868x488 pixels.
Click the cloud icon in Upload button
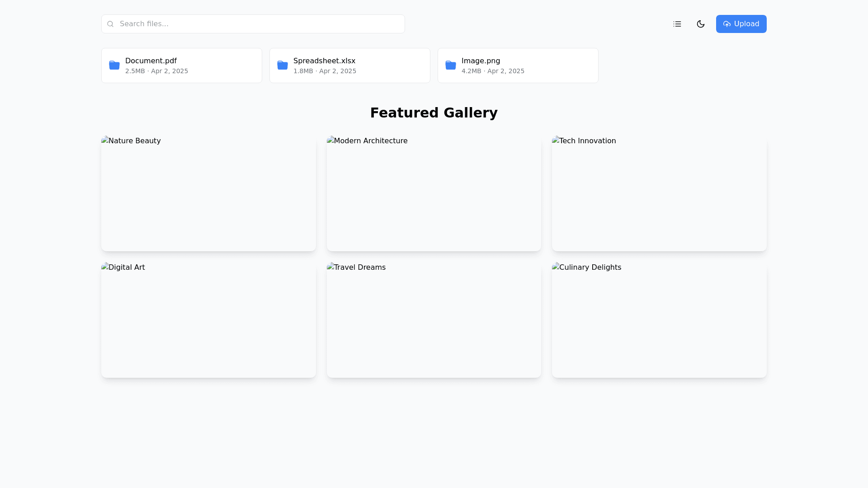tap(726, 24)
